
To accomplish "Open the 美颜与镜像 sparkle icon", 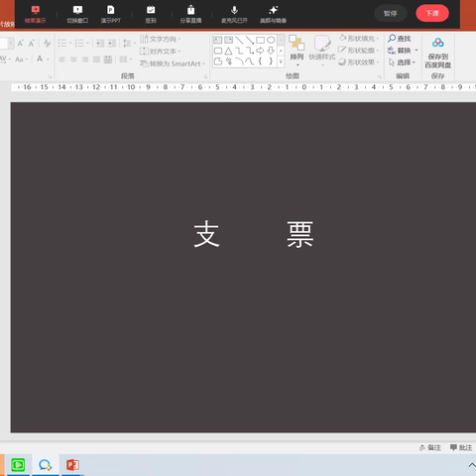I will (273, 10).
